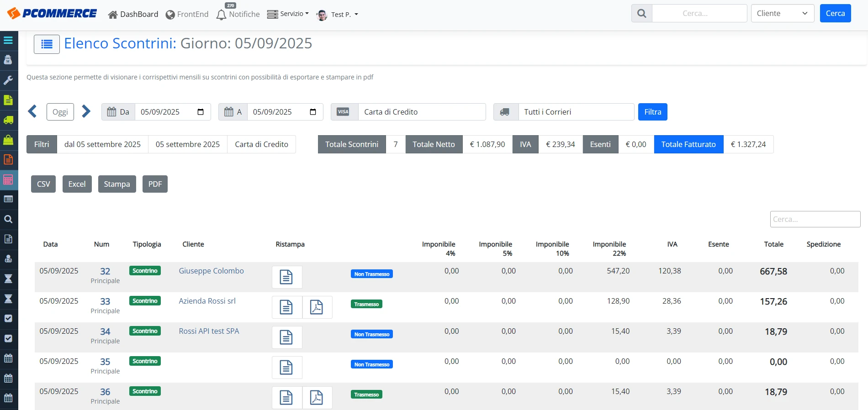Go to the previous day arrow

coord(32,111)
